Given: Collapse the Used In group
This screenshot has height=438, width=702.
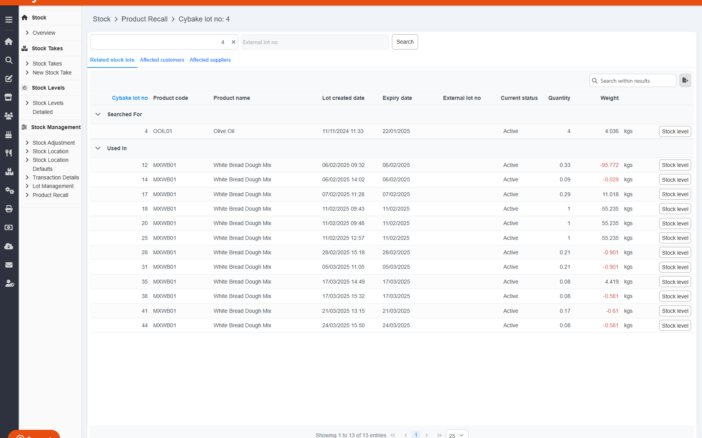Looking at the screenshot, I should coord(98,148).
